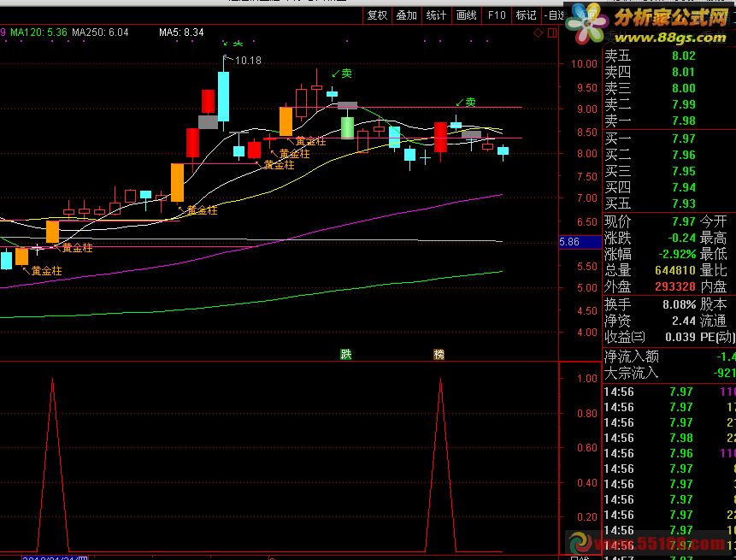This screenshot has height=560, width=736.
Task: Click the 14:56 tick row priced 7.98
Action: [668, 438]
